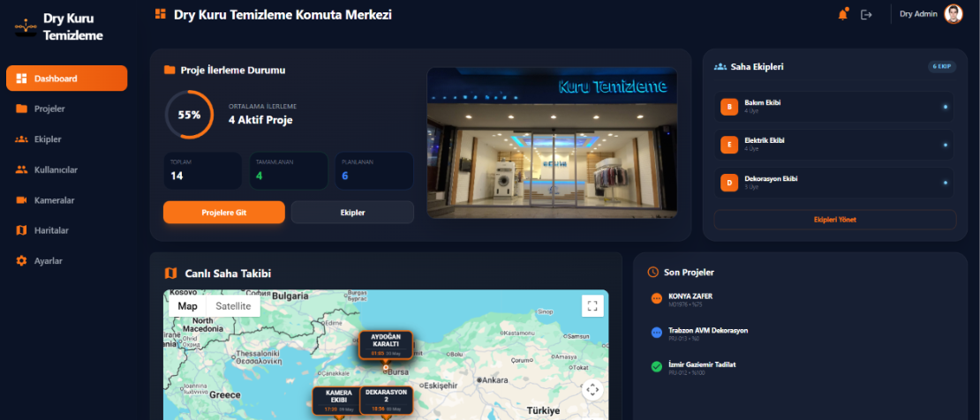The width and height of the screenshot is (980, 420).
Task: Click the map pan control icon
Action: (592, 390)
